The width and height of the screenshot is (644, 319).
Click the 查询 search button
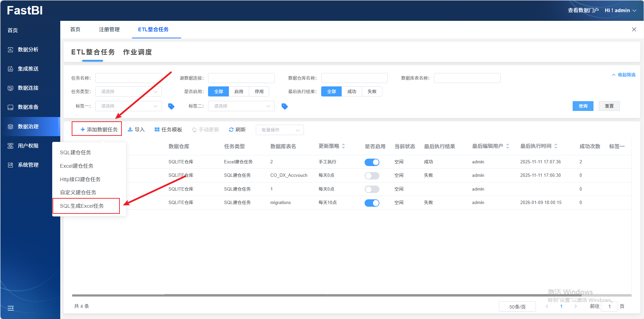[583, 106]
